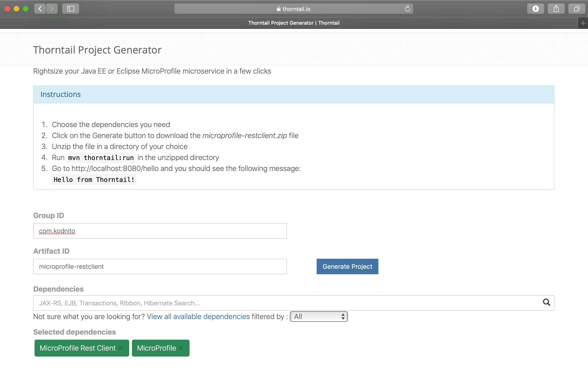Click the mvn thorntail:run code snippet
The height and width of the screenshot is (373, 588).
(101, 158)
